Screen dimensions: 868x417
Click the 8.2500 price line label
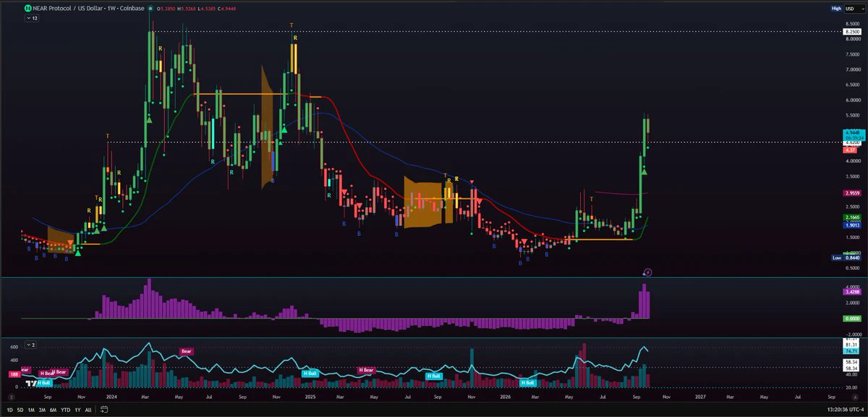[853, 31]
